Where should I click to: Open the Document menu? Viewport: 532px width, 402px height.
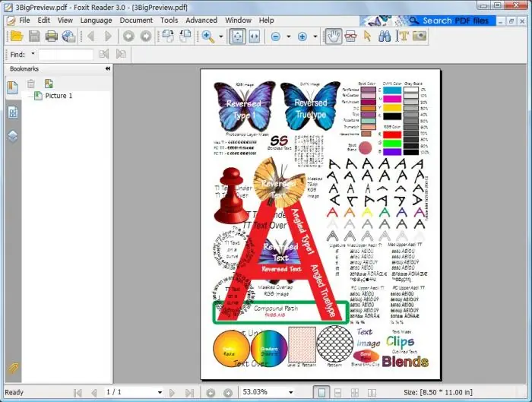coord(136,20)
